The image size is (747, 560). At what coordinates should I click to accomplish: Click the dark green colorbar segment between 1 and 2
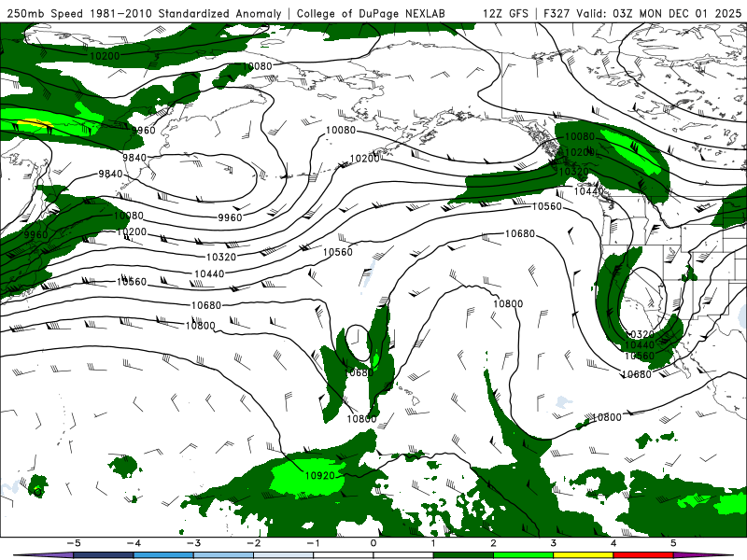coord(463,555)
